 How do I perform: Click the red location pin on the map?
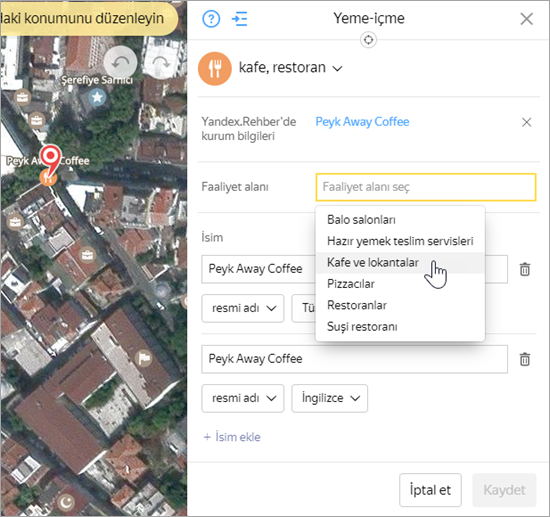[x=50, y=160]
